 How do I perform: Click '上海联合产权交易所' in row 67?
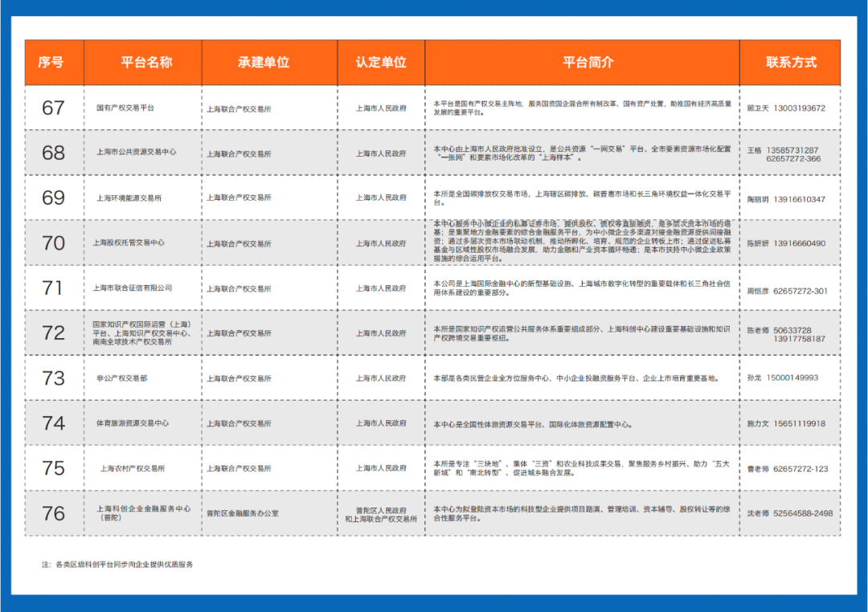click(x=240, y=109)
